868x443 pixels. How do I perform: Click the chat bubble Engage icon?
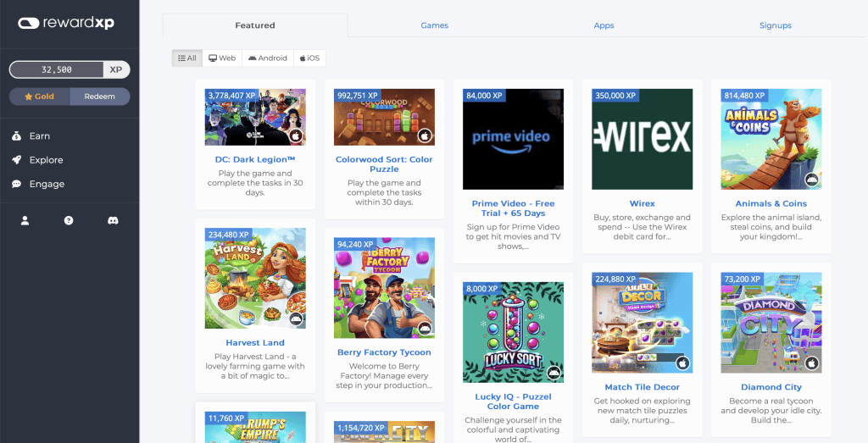tap(17, 184)
